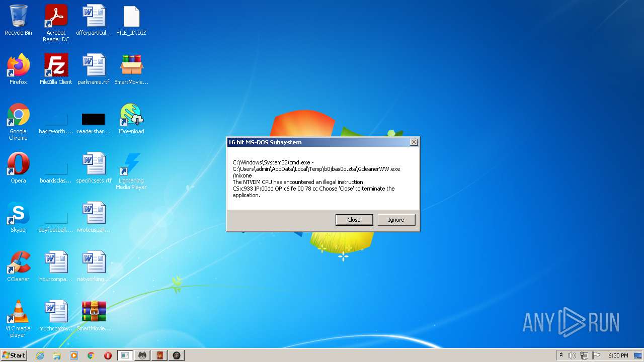The height and width of the screenshot is (362, 644).
Task: Select the SmartMovie archive icon next to parkname.rtf
Action: tap(131, 69)
